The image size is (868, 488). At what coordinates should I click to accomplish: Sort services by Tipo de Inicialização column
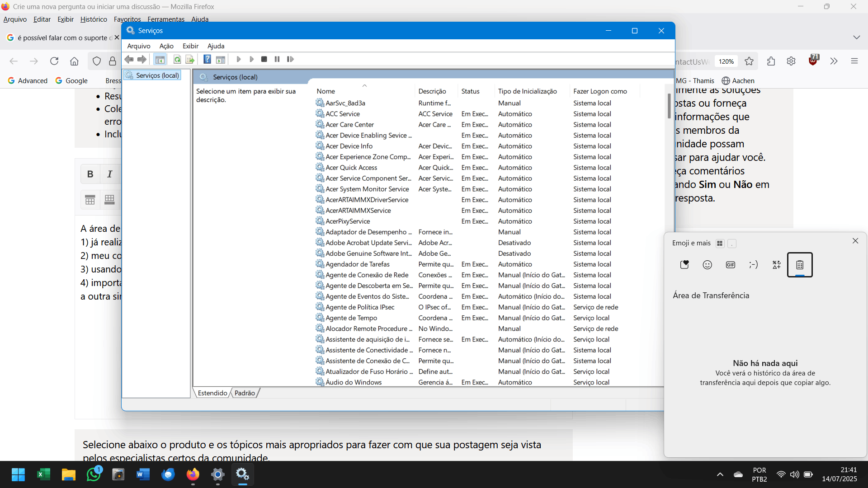[x=527, y=91]
